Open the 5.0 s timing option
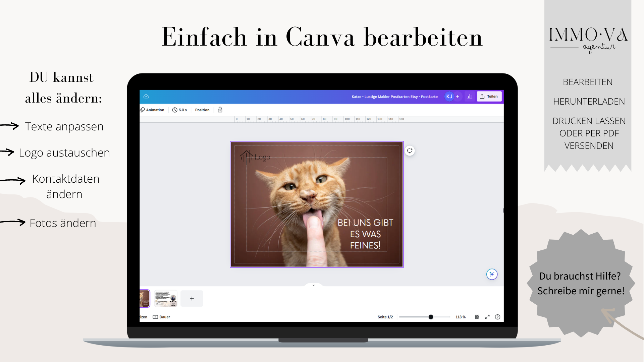This screenshot has width=644, height=362. (180, 110)
